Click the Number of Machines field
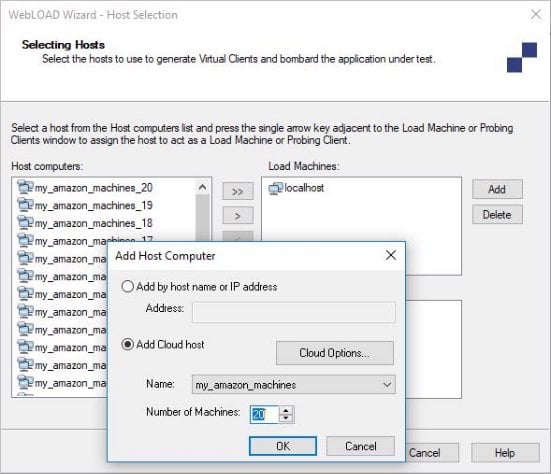Image resolution: width=551 pixels, height=474 pixels. point(264,414)
